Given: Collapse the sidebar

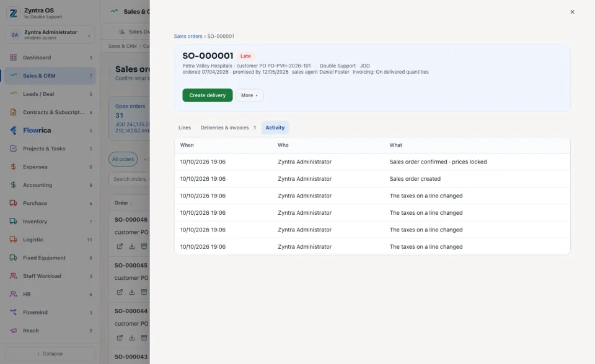Looking at the screenshot, I should [50, 353].
